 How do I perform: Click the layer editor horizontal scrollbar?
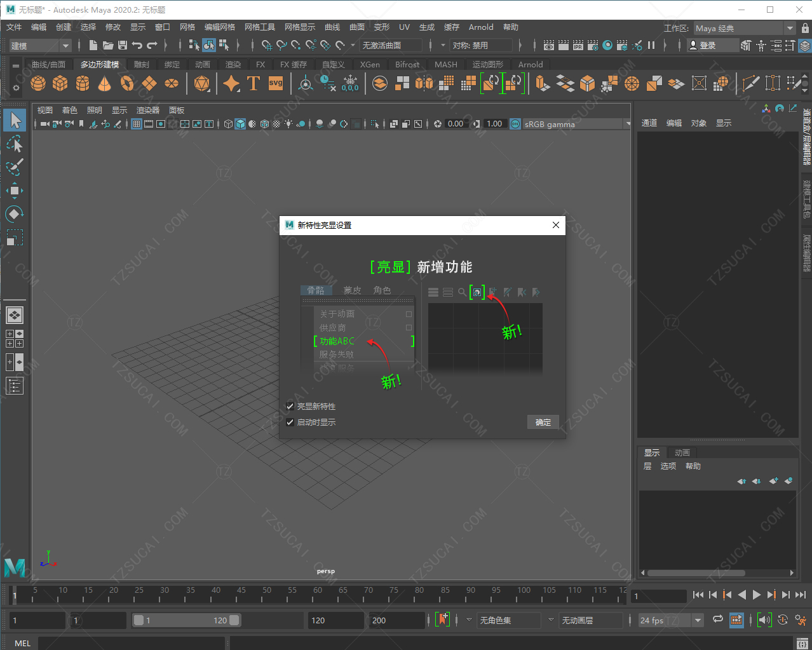coord(696,573)
